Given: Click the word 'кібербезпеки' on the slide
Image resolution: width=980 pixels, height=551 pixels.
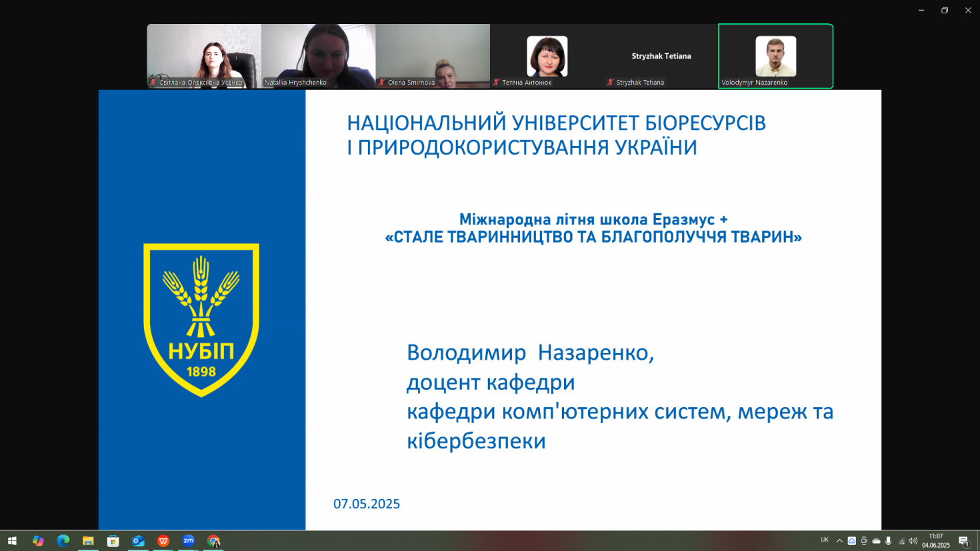Looking at the screenshot, I should [476, 441].
